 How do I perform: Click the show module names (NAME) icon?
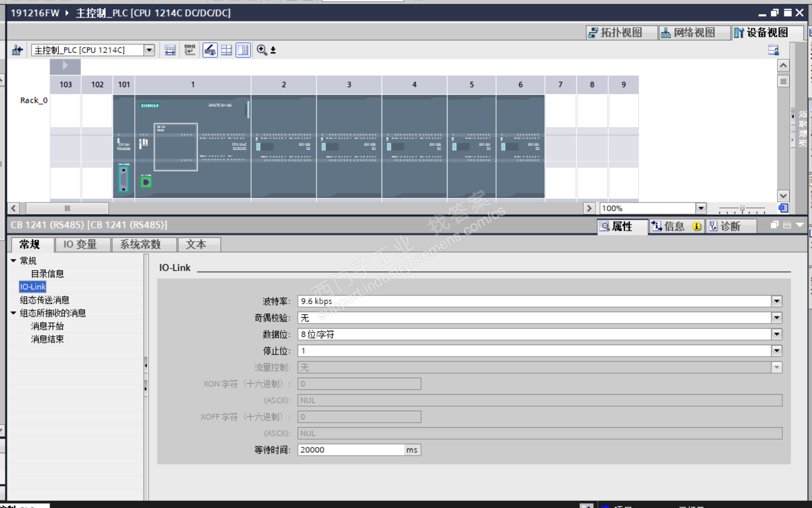(x=190, y=50)
